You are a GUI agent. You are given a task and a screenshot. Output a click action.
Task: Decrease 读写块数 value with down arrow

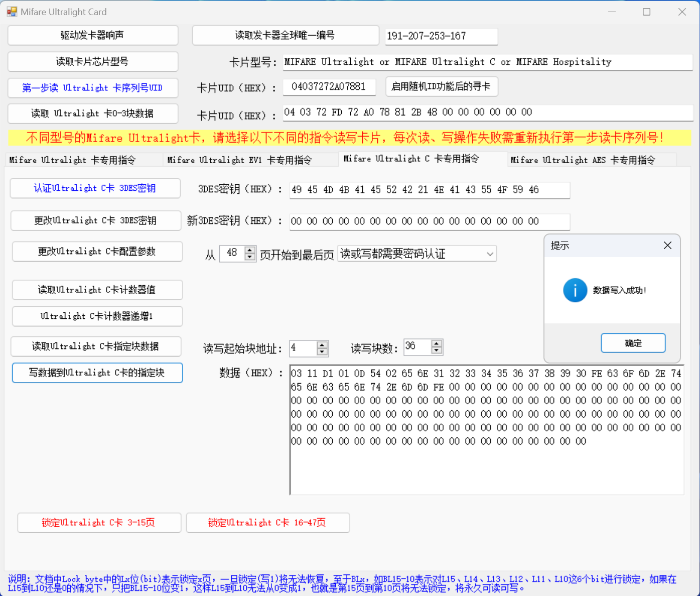pos(437,350)
